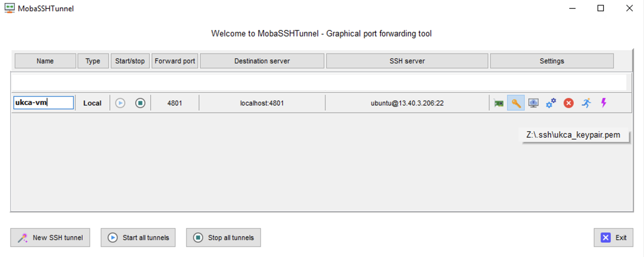Close the MobaSSHTunnel window
This screenshot has width=644, height=257.
click(629, 8)
